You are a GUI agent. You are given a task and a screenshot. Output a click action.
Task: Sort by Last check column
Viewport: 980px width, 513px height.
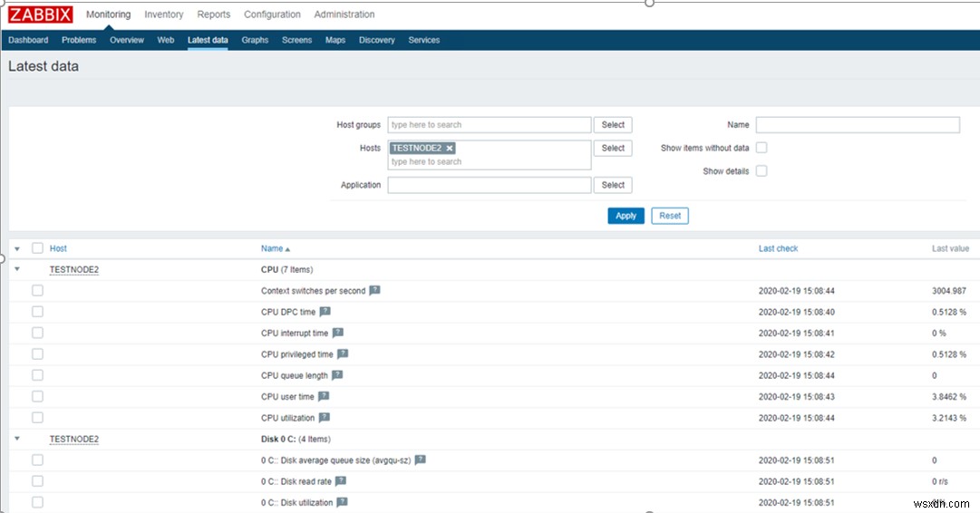pyautogui.click(x=778, y=248)
